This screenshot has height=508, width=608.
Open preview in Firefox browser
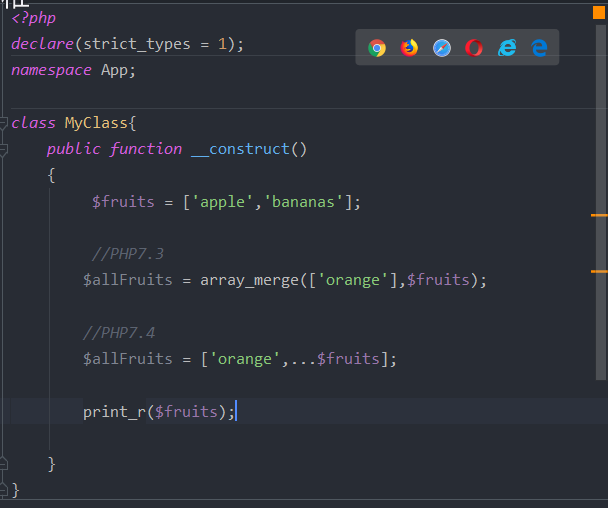pos(409,48)
